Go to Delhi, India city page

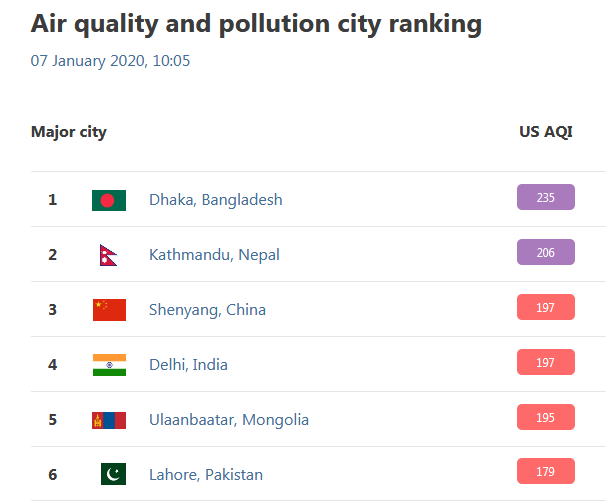pyautogui.click(x=188, y=365)
